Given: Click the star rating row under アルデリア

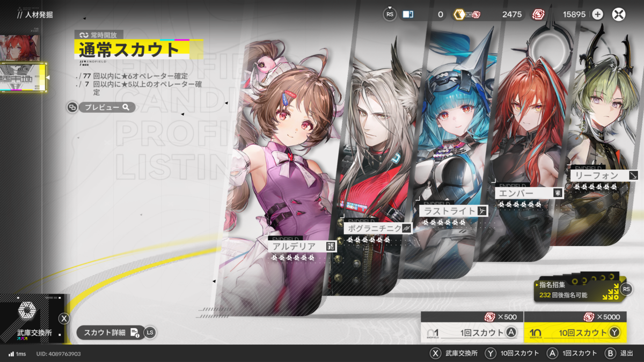Looking at the screenshot, I should pyautogui.click(x=292, y=258).
